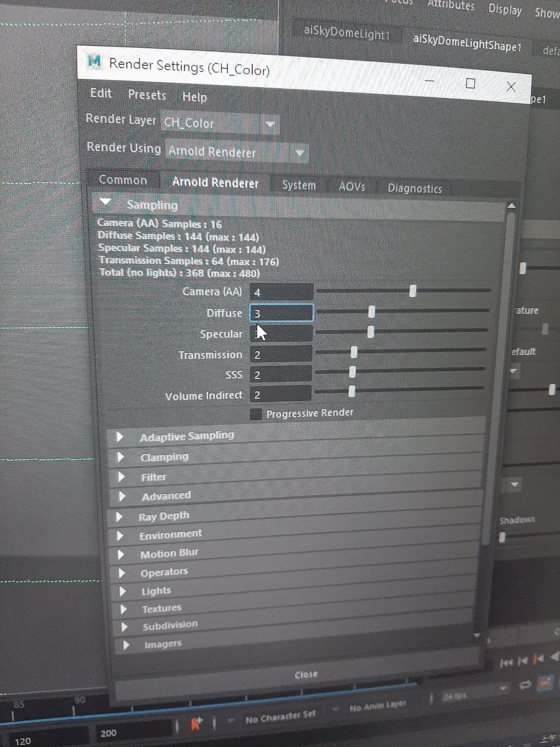
Task: Toggle the loop playback icon
Action: click(x=525, y=685)
